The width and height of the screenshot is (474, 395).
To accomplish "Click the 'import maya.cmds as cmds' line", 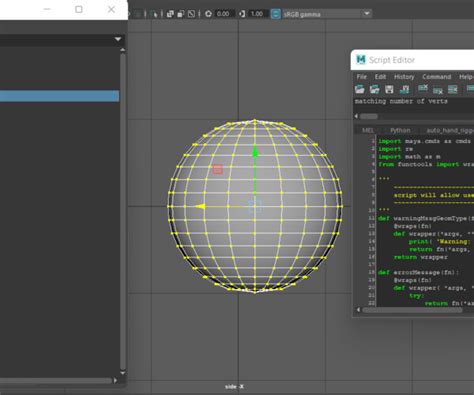I will point(424,141).
